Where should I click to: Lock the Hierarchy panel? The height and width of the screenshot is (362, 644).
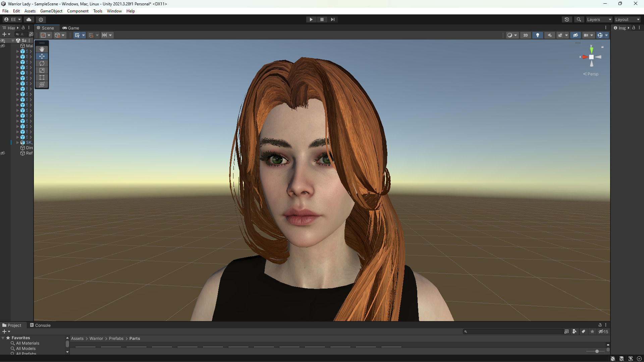pos(23,28)
